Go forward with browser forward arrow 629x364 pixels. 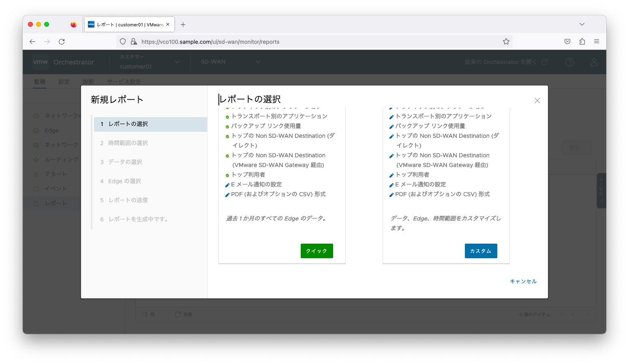click(47, 42)
